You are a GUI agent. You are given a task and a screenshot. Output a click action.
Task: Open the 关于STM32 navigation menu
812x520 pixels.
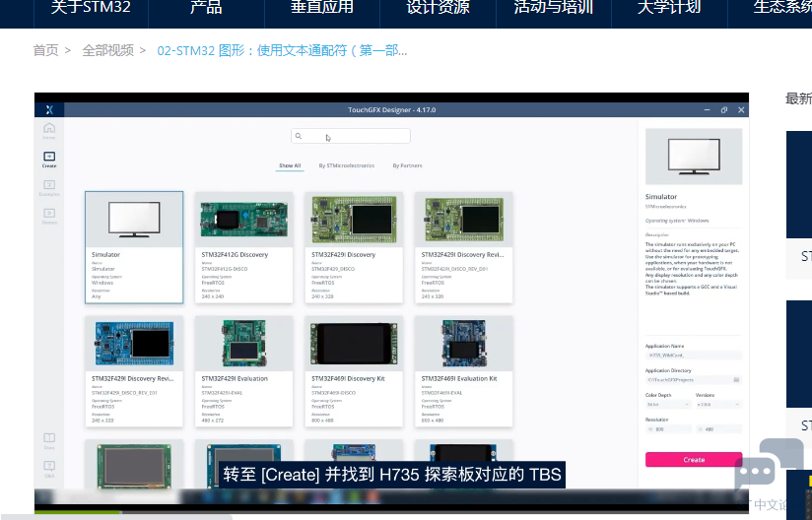coord(91,8)
